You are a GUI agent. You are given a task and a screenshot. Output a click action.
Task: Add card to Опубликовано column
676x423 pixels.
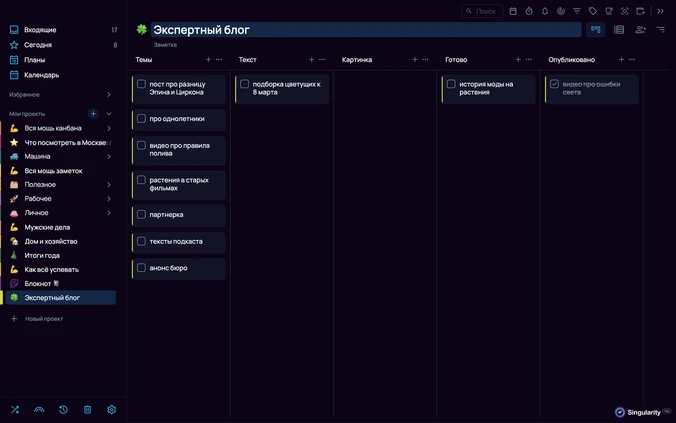[621, 60]
